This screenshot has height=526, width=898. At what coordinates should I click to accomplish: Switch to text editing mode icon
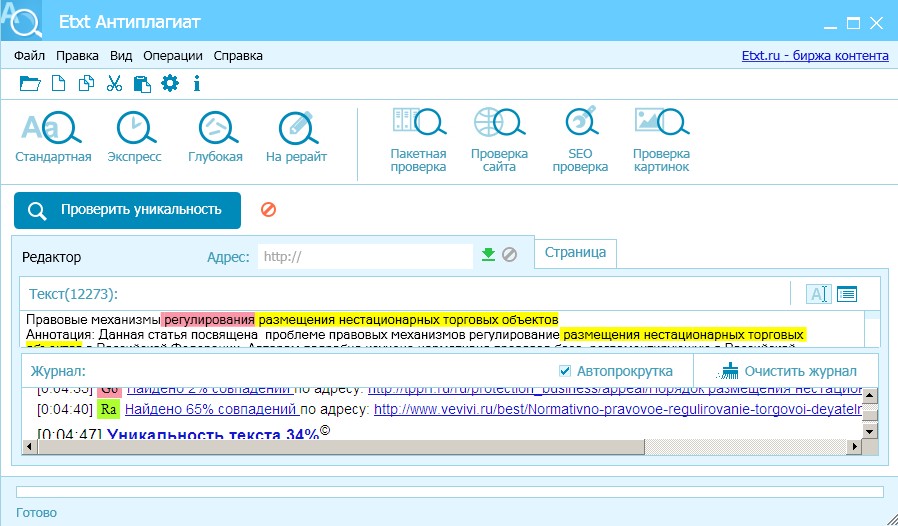coord(818,294)
